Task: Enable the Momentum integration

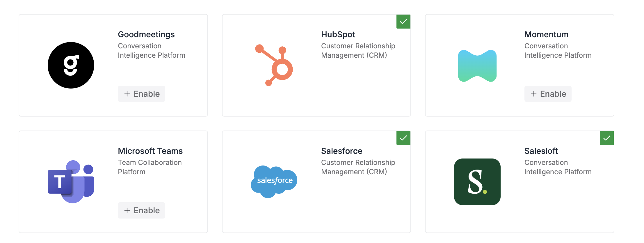Action: tap(548, 94)
